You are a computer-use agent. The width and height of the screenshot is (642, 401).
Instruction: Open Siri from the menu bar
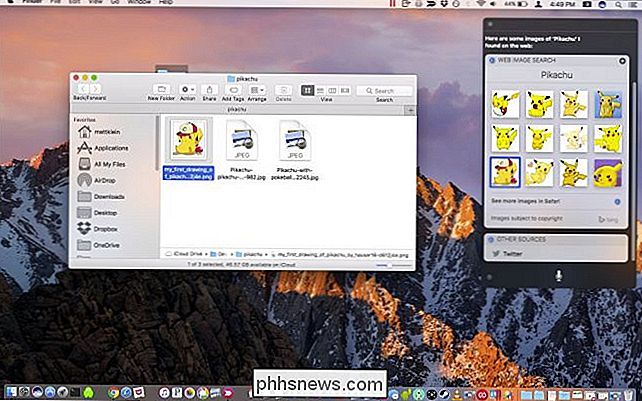click(602, 4)
